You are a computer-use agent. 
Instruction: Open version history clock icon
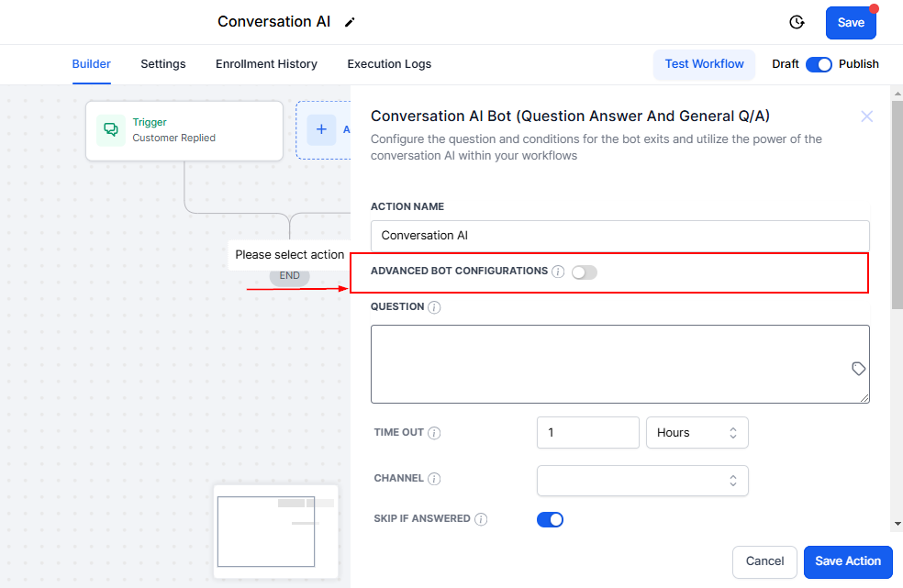point(797,22)
